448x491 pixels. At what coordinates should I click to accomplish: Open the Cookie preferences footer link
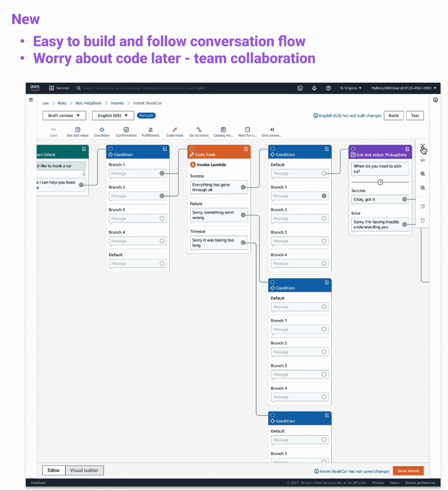click(420, 483)
